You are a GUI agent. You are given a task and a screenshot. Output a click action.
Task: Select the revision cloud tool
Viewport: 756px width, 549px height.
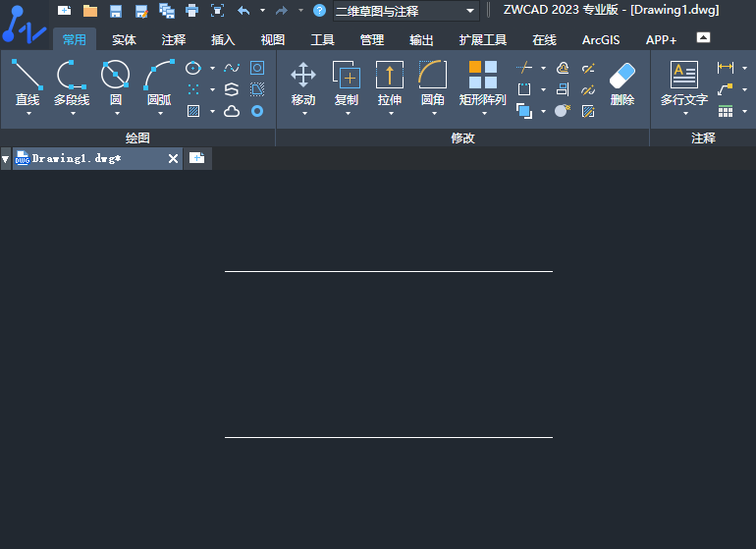232,111
